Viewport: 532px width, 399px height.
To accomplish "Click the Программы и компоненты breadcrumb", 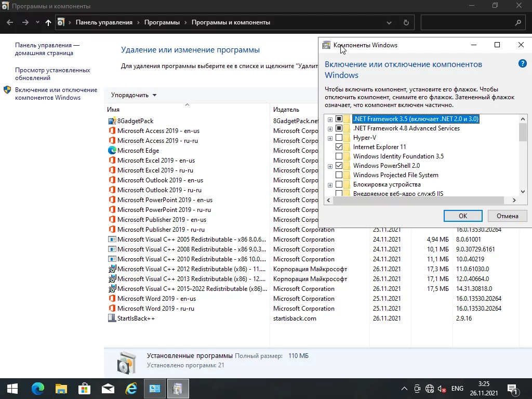I will pos(231,22).
